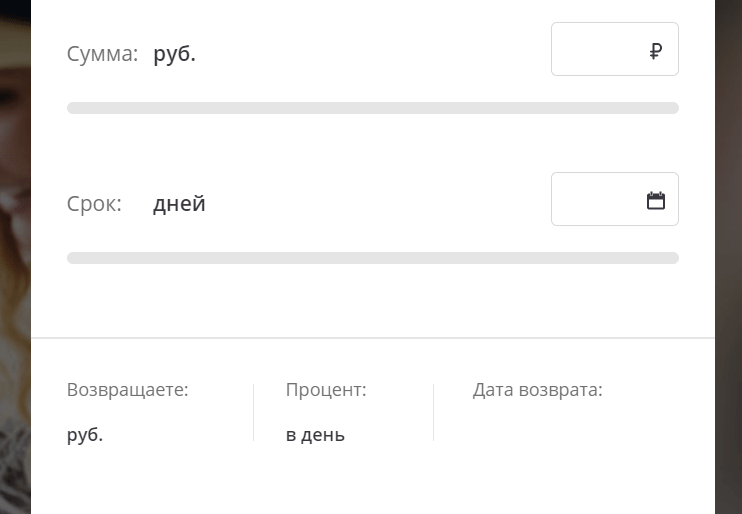The width and height of the screenshot is (742, 514).
Task: Click "руб." value under Возвращаете
Action: [85, 435]
